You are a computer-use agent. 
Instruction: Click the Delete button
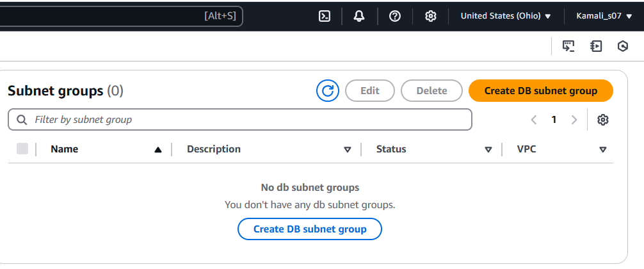431,90
